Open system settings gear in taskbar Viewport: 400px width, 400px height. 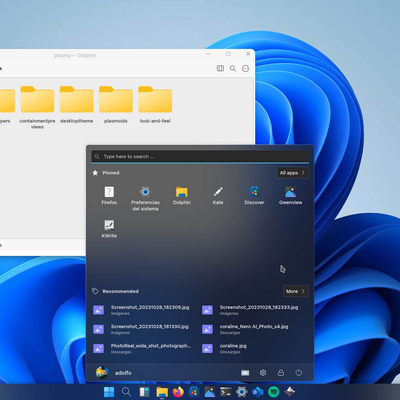coord(242,392)
